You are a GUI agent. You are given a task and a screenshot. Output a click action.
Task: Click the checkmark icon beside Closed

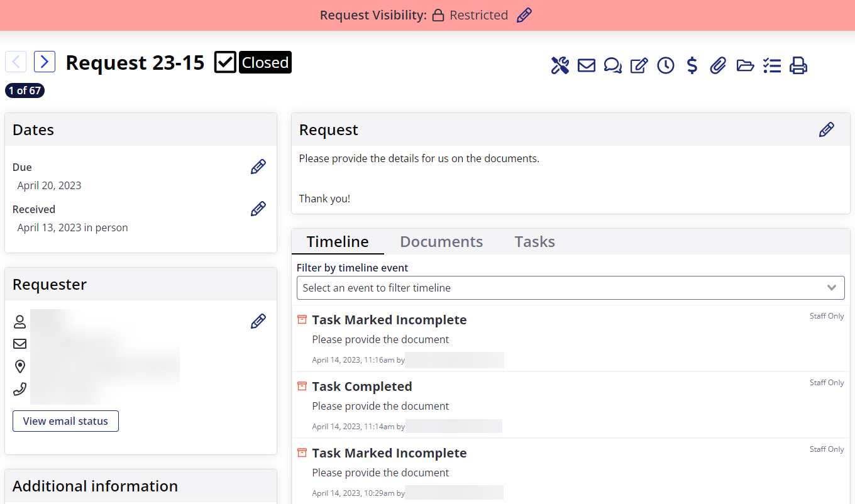[x=225, y=62]
